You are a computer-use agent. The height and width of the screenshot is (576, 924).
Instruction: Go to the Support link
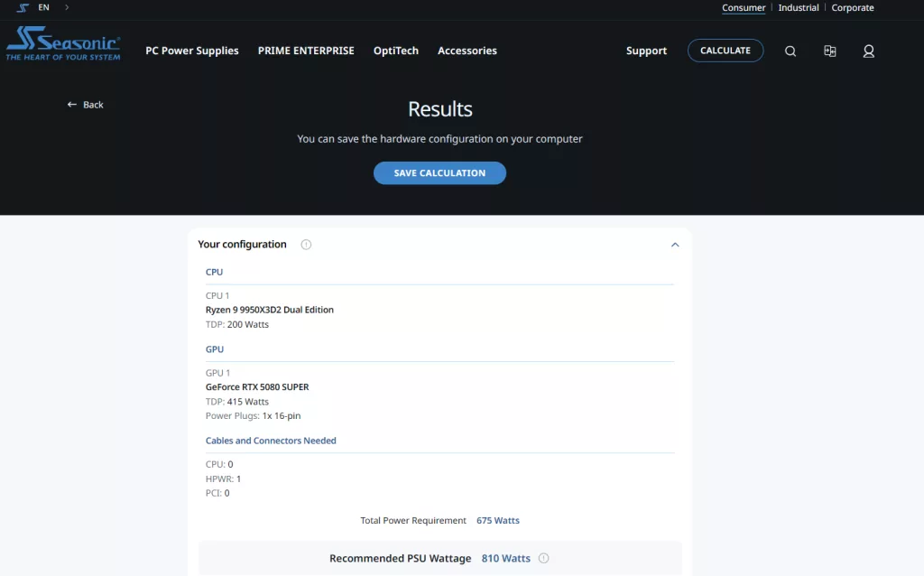click(x=646, y=51)
